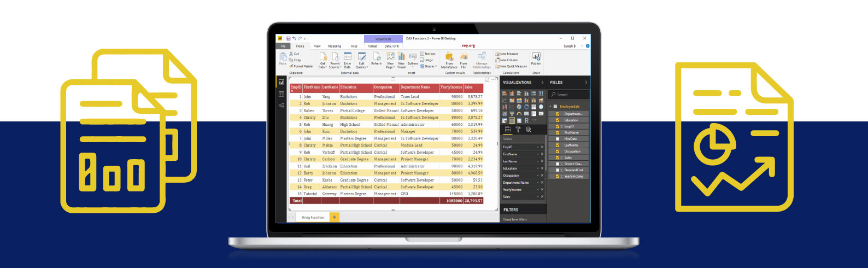
Task: Check the HireDate field checkbox
Action: [x=558, y=139]
